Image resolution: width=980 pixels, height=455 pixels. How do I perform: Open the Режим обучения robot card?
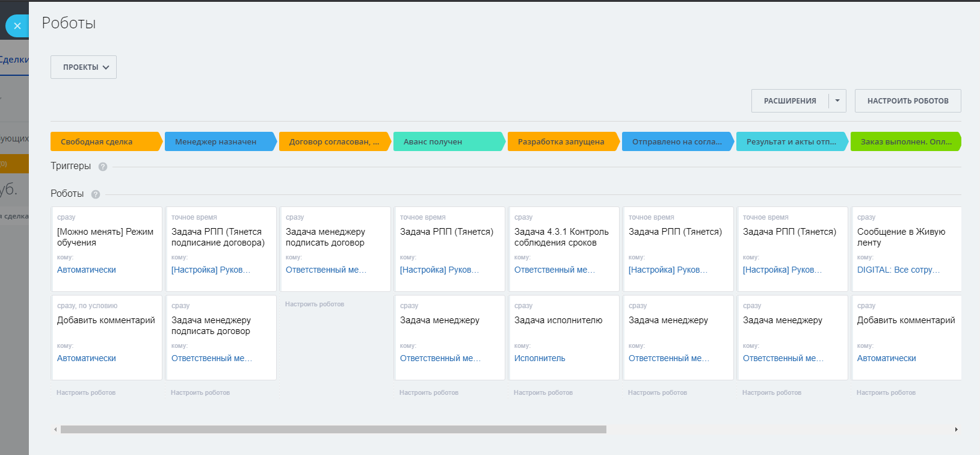(105, 237)
